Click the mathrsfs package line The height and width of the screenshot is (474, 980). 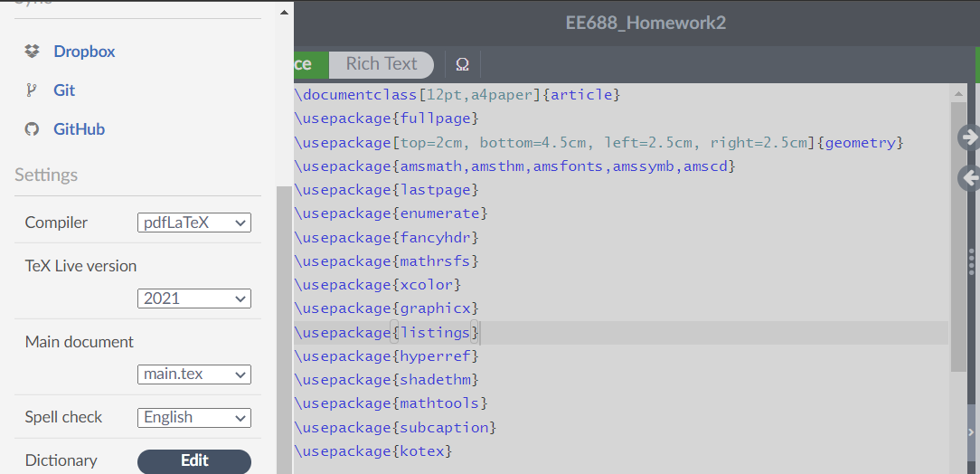[x=386, y=261]
